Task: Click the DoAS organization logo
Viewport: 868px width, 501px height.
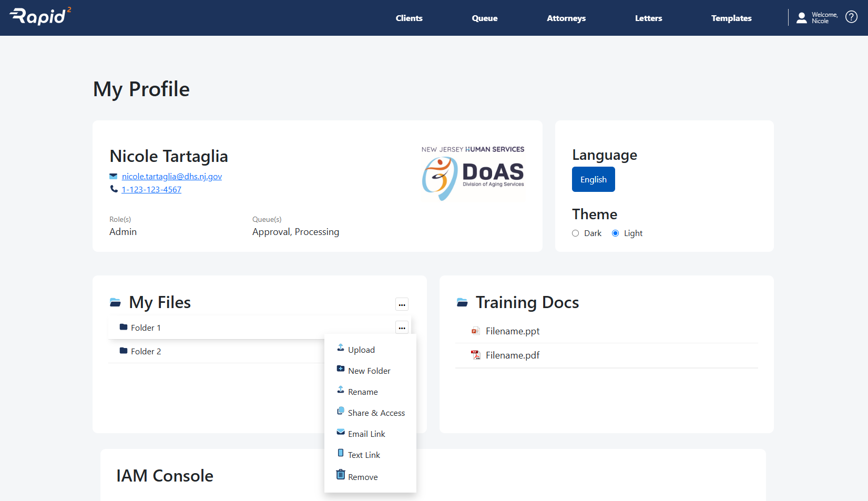Action: tap(473, 173)
